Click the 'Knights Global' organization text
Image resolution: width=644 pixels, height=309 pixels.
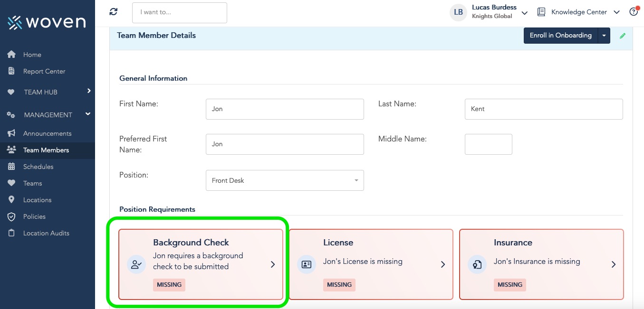[x=492, y=16]
